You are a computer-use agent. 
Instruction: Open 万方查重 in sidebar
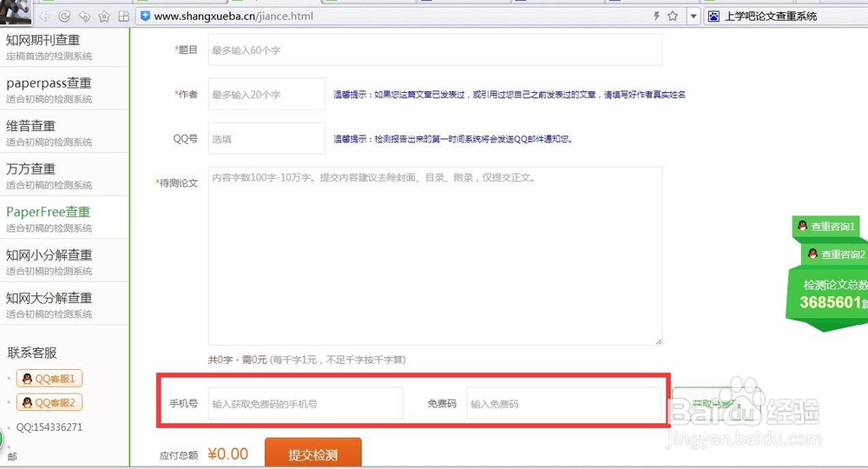pos(64,175)
